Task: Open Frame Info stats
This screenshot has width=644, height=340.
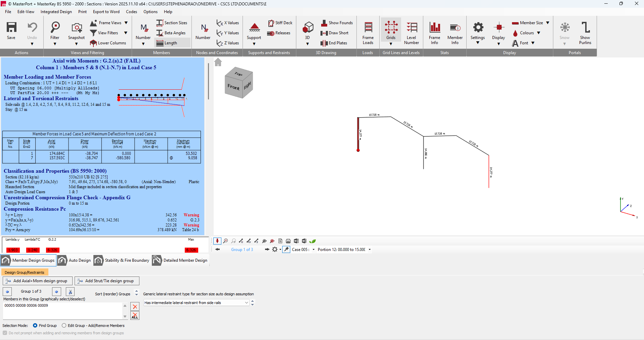Action: [435, 33]
